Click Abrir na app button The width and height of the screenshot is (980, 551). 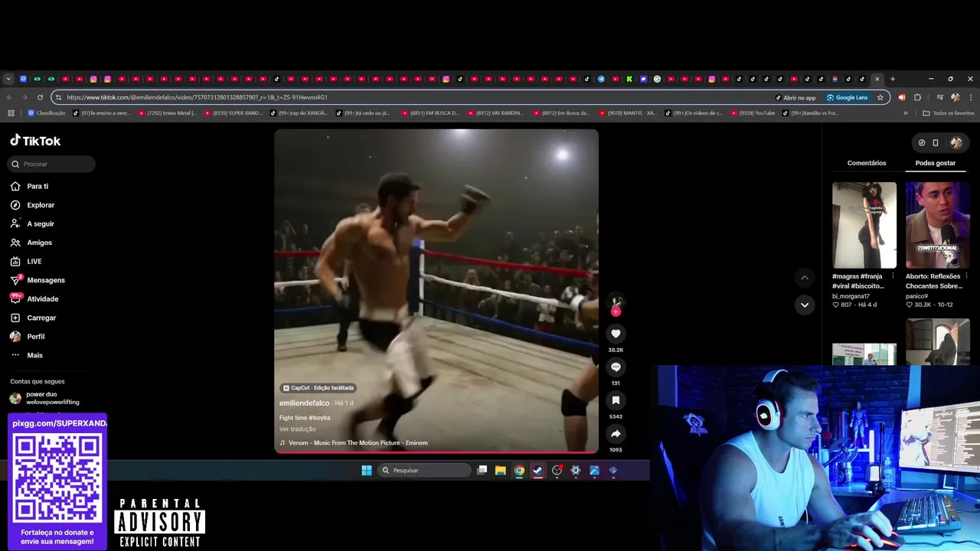coord(795,97)
